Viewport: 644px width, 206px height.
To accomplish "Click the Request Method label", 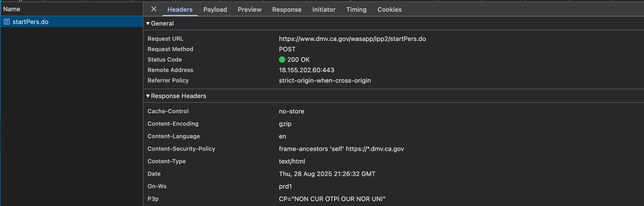I will (170, 49).
